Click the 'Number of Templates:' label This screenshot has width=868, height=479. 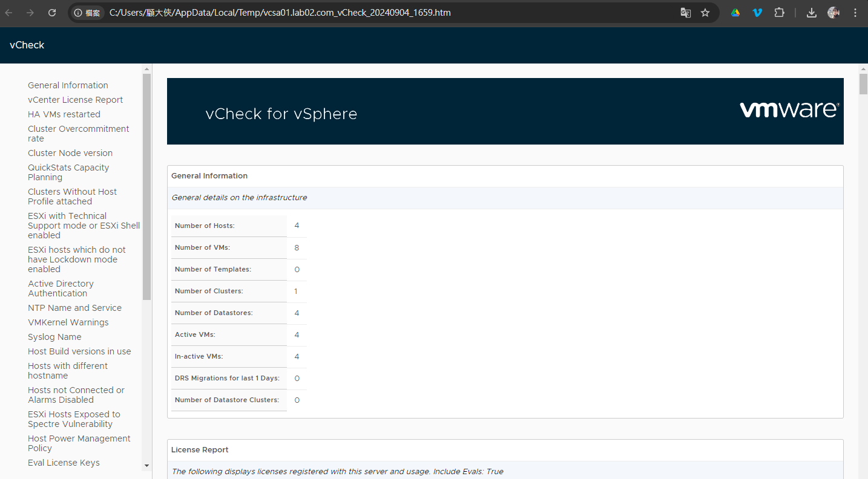coord(213,269)
